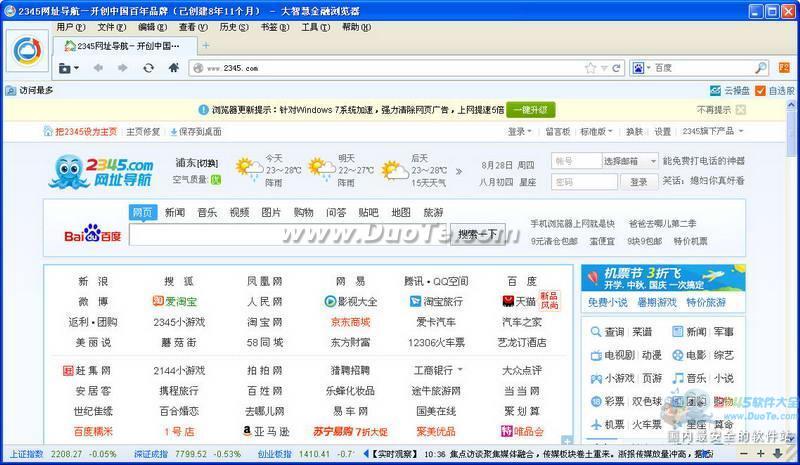
Task: Open the 京东商城 link
Action: pos(350,322)
